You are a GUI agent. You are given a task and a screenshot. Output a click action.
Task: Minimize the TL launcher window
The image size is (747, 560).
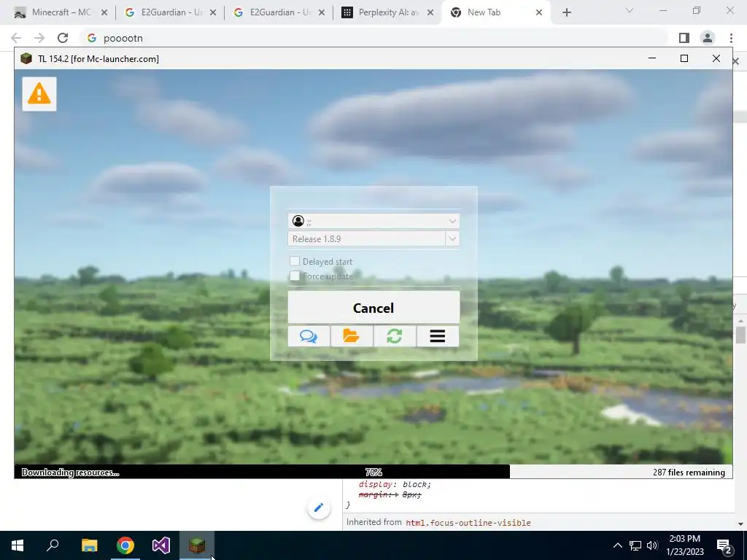pyautogui.click(x=652, y=58)
